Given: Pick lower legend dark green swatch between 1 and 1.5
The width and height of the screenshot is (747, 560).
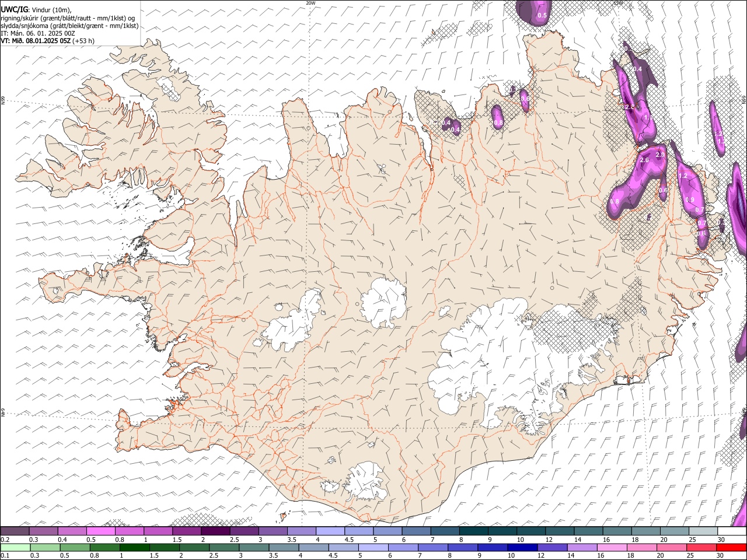Looking at the screenshot, I should click(134, 547).
